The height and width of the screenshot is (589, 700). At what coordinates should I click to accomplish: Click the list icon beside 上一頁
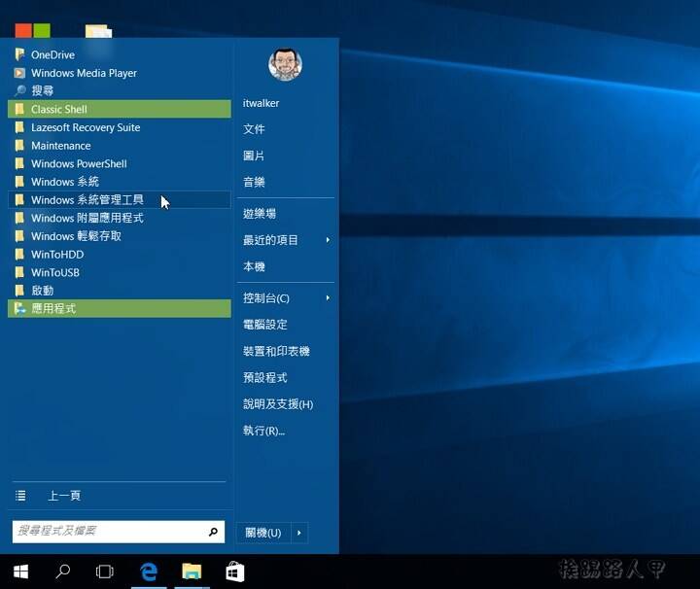[20, 496]
